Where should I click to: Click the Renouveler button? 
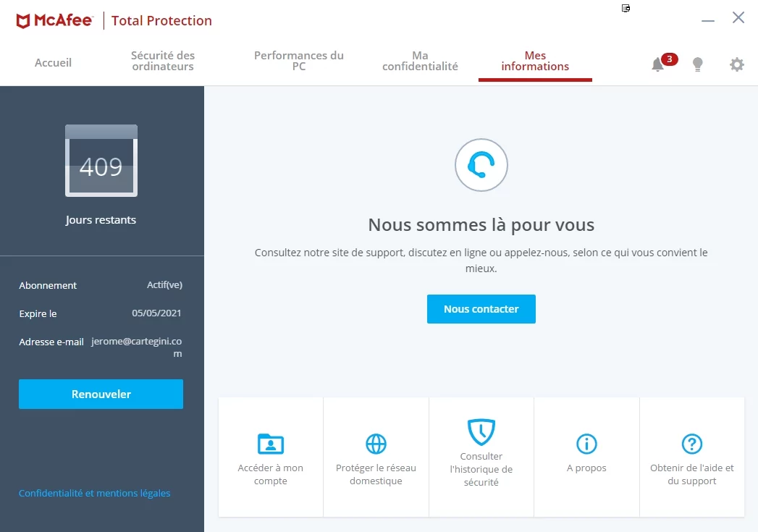coord(101,394)
